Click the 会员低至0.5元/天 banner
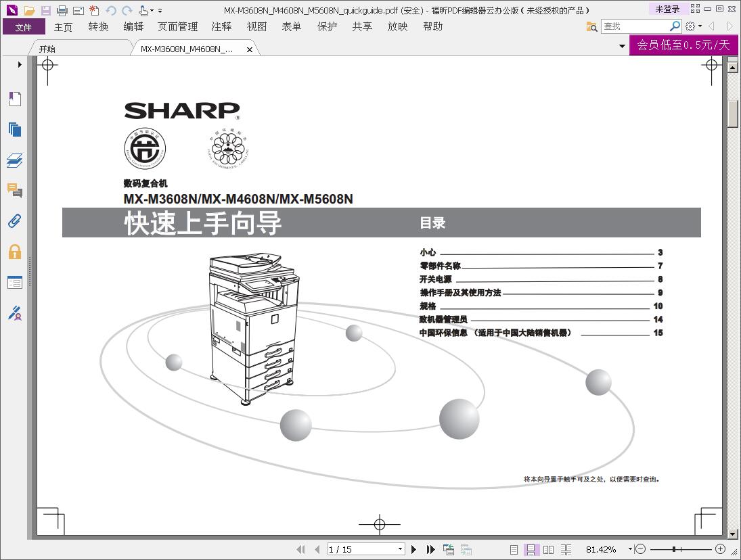 point(683,45)
